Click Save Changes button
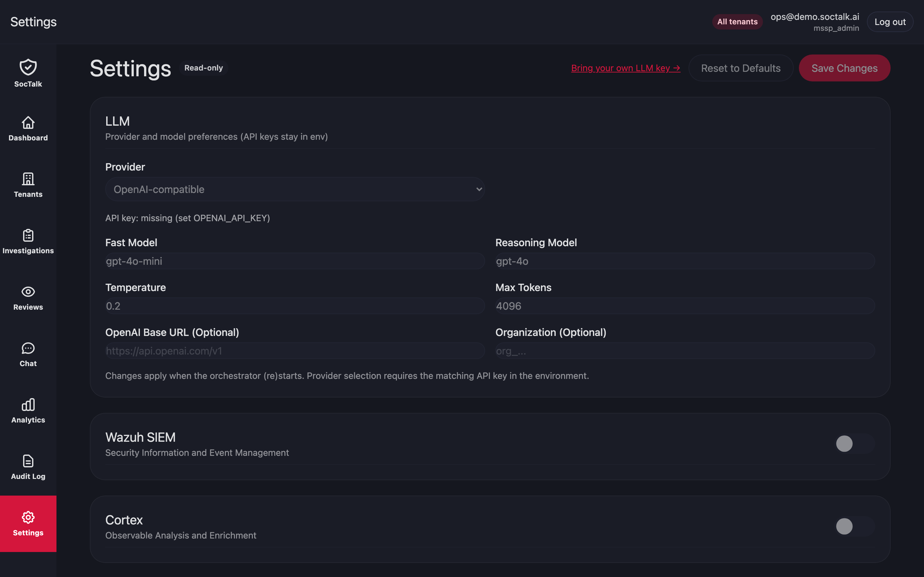 844,68
